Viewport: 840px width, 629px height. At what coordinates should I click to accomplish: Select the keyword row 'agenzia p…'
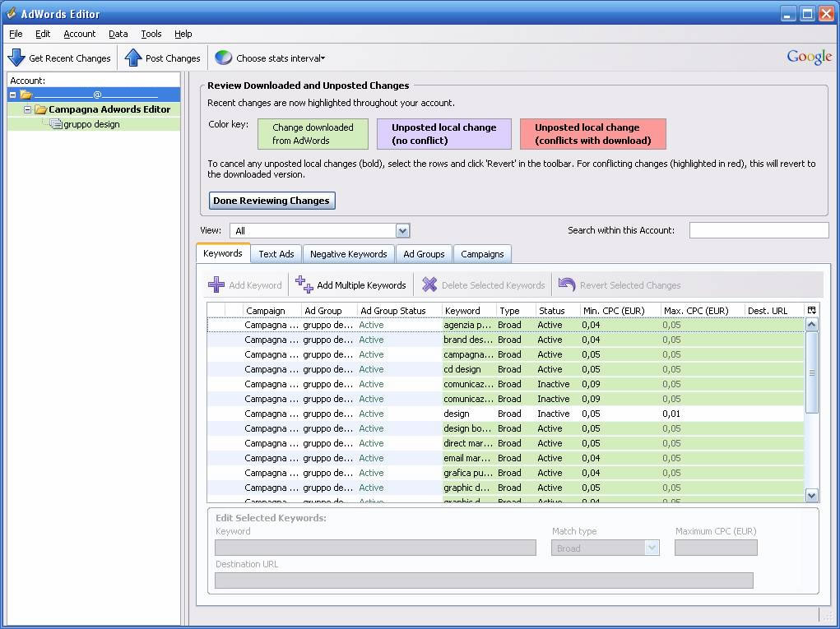click(506, 325)
